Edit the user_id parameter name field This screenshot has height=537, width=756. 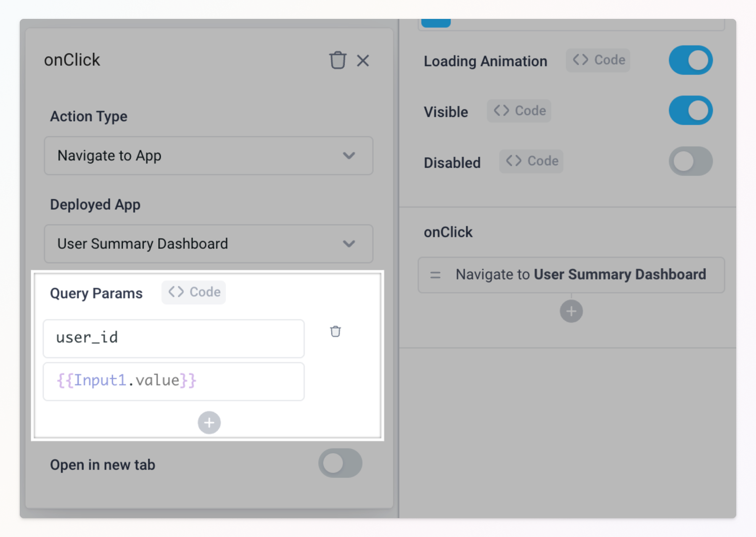click(x=174, y=338)
